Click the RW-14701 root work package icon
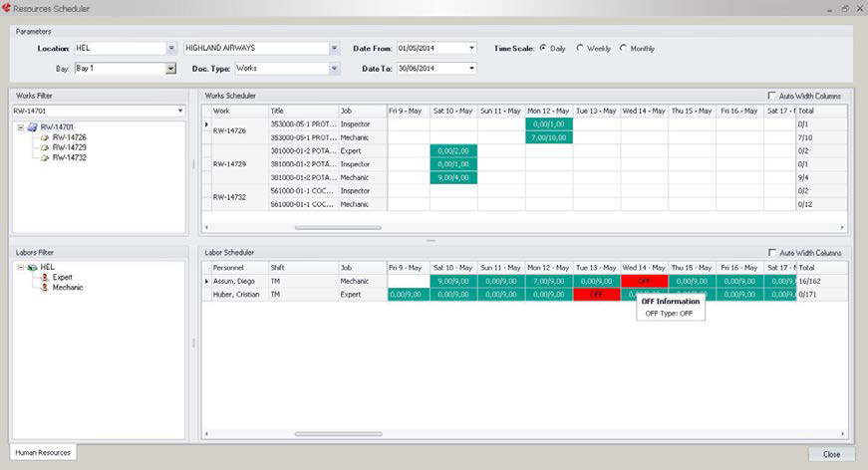 33,127
